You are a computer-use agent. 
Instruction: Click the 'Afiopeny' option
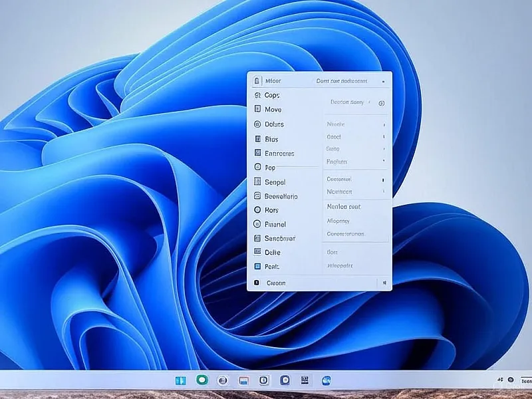[x=338, y=221]
